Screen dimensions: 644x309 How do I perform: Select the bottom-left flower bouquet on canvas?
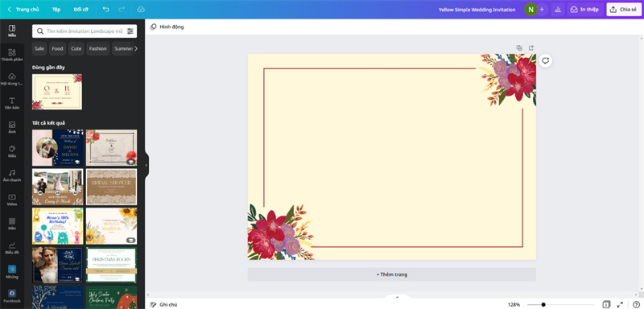pyautogui.click(x=281, y=233)
